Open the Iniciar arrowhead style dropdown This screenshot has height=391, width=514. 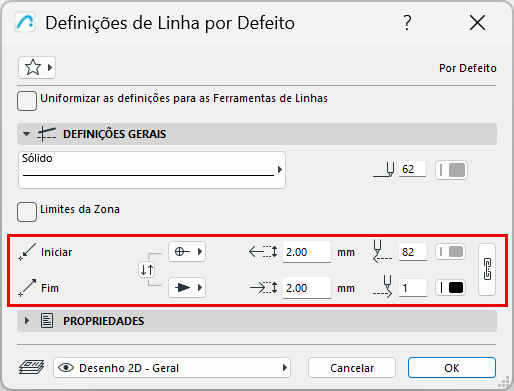click(x=187, y=251)
